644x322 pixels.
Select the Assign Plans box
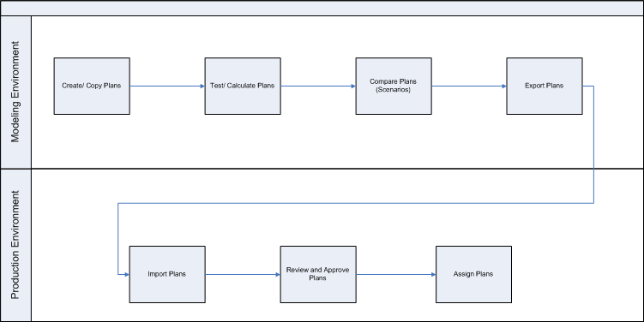point(473,274)
